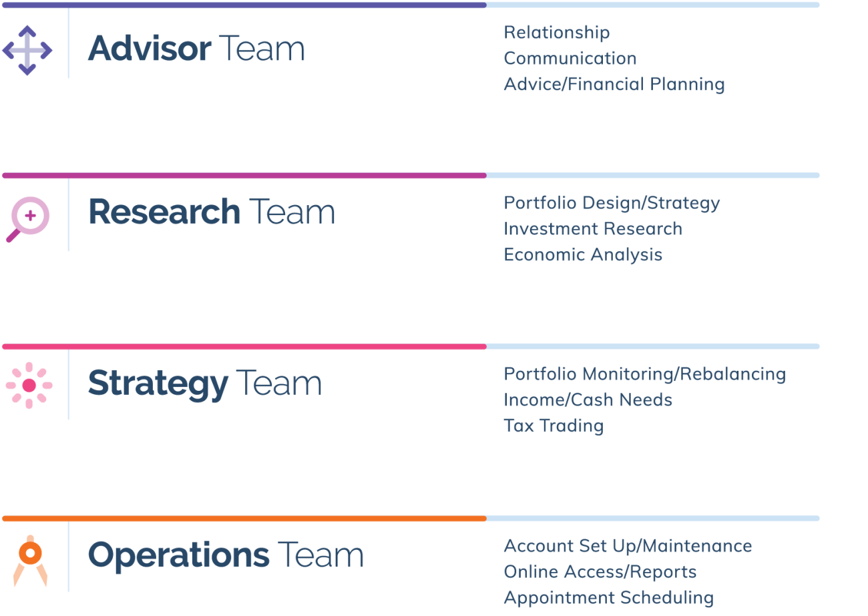This screenshot has width=868, height=616.
Task: Click the Income/Cash Needs entry
Action: tap(588, 400)
